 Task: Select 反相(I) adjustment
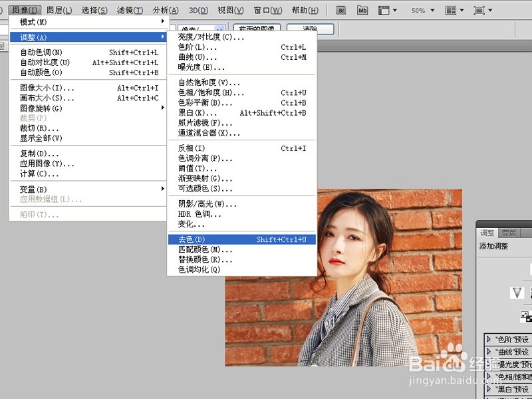pyautogui.click(x=242, y=148)
